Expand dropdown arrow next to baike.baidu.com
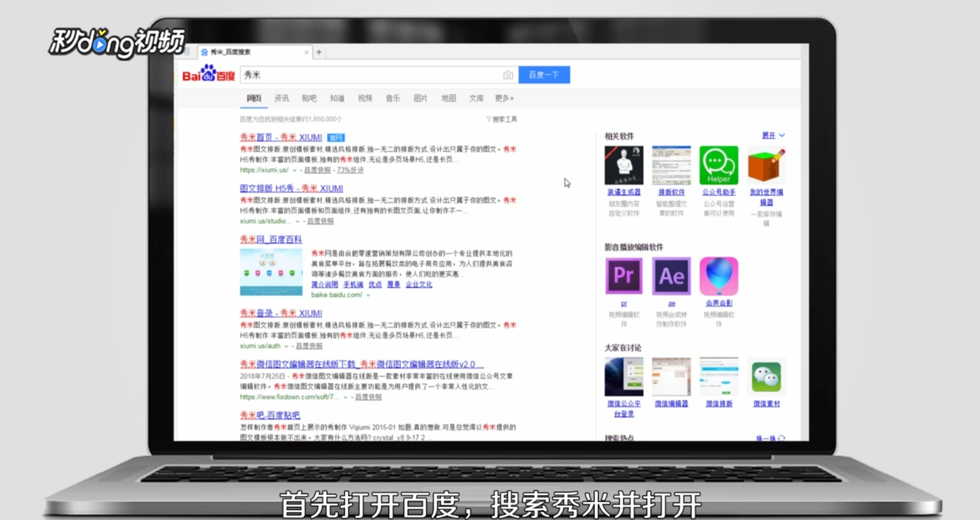The image size is (980, 520). click(368, 295)
